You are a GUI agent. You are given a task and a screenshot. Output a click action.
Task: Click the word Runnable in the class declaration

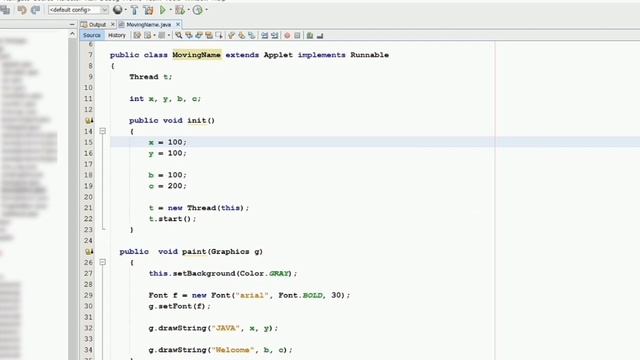(x=369, y=55)
